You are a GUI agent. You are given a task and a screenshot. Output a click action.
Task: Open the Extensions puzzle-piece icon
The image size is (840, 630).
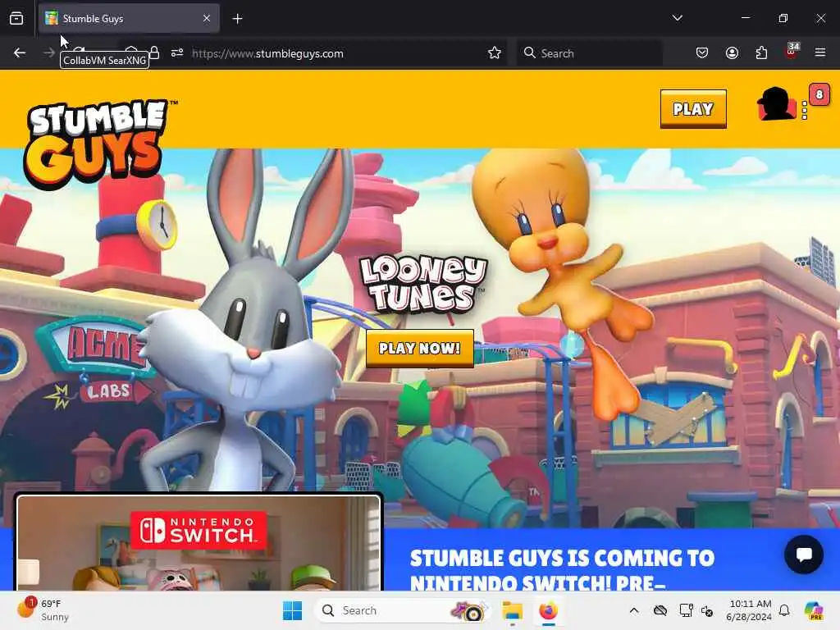(761, 52)
